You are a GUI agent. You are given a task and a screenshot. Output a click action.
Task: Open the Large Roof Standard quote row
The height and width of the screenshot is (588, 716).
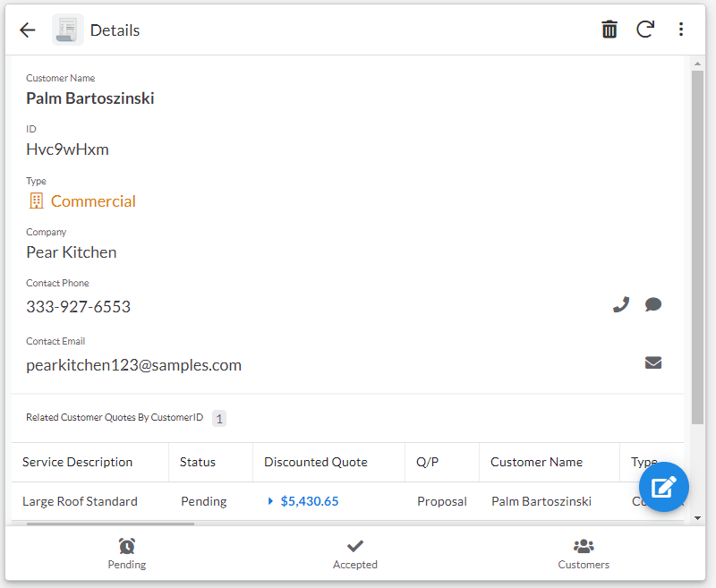pos(81,501)
